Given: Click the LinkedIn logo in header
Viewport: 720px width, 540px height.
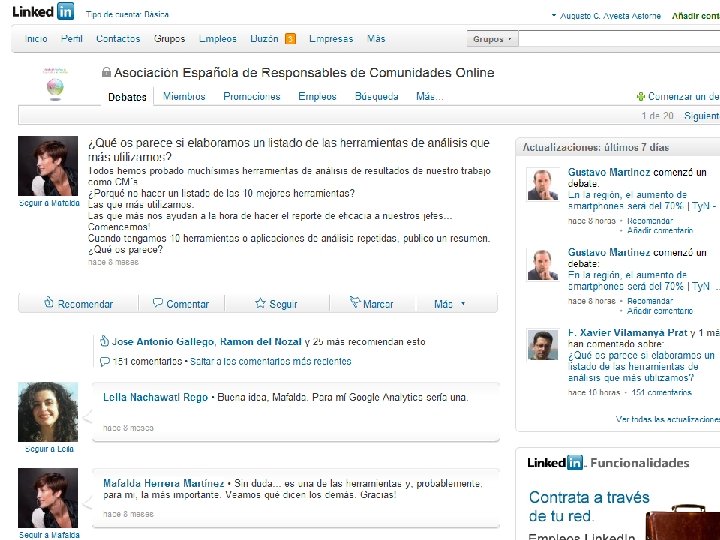Looking at the screenshot, I should click(43, 11).
